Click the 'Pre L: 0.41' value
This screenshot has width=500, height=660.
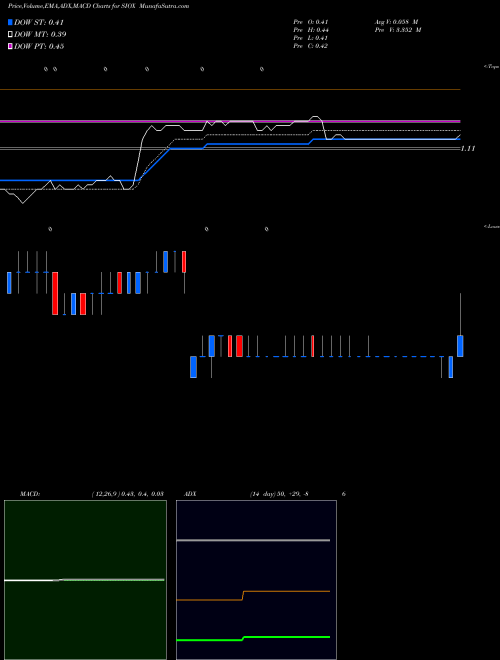tap(311, 38)
